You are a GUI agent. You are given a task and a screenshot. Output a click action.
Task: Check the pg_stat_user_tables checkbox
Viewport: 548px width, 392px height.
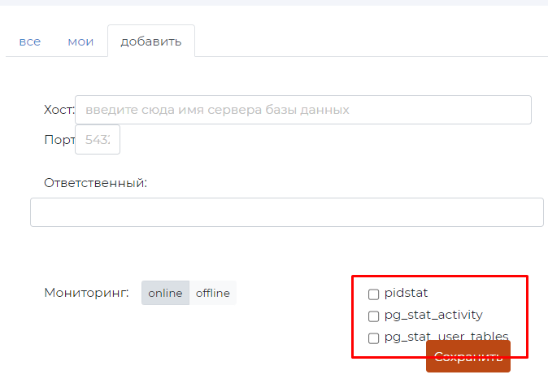click(374, 338)
